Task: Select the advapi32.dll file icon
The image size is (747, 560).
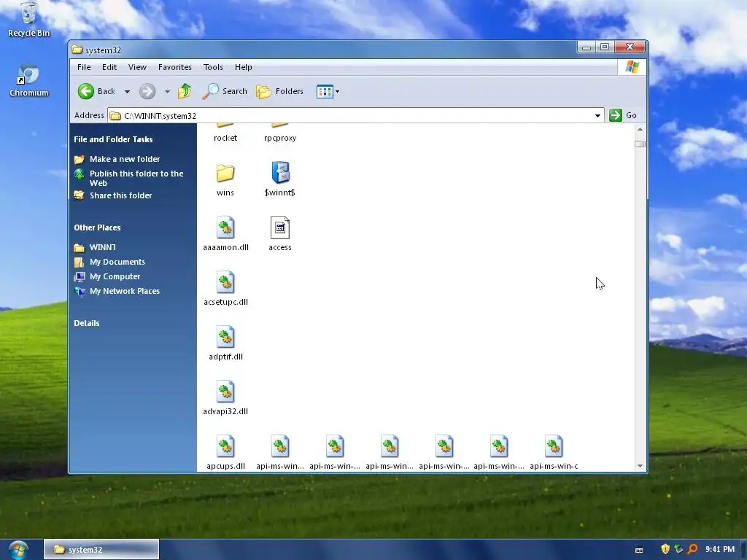Action: 225,392
